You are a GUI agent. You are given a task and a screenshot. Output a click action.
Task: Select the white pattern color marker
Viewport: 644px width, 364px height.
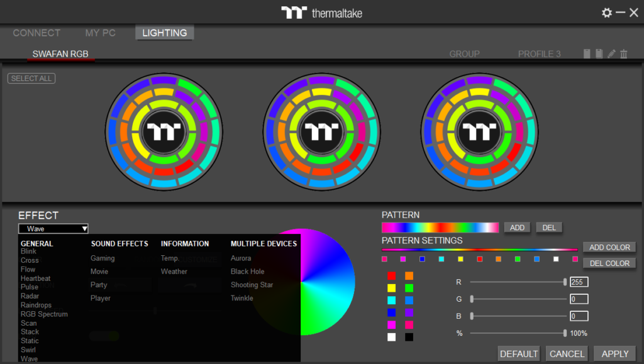(x=556, y=259)
